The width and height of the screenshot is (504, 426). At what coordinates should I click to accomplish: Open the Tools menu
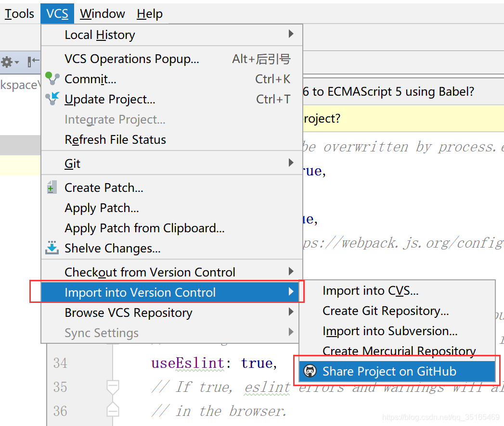(x=19, y=14)
